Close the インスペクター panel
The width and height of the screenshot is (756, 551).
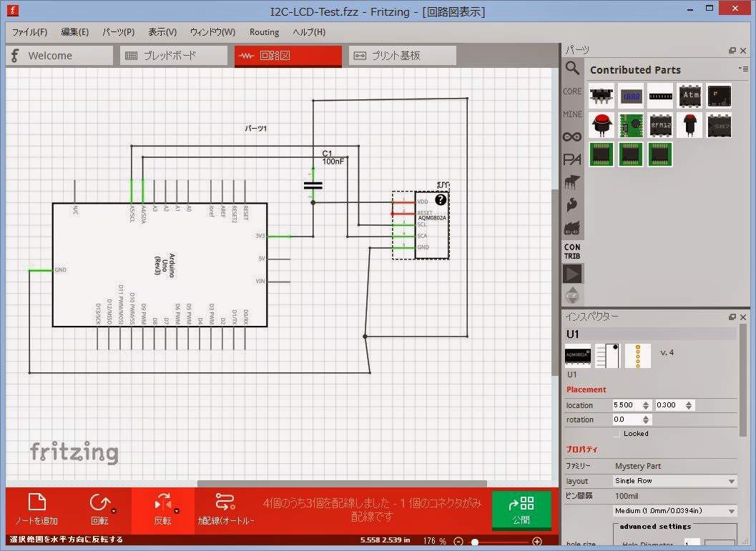tap(743, 317)
